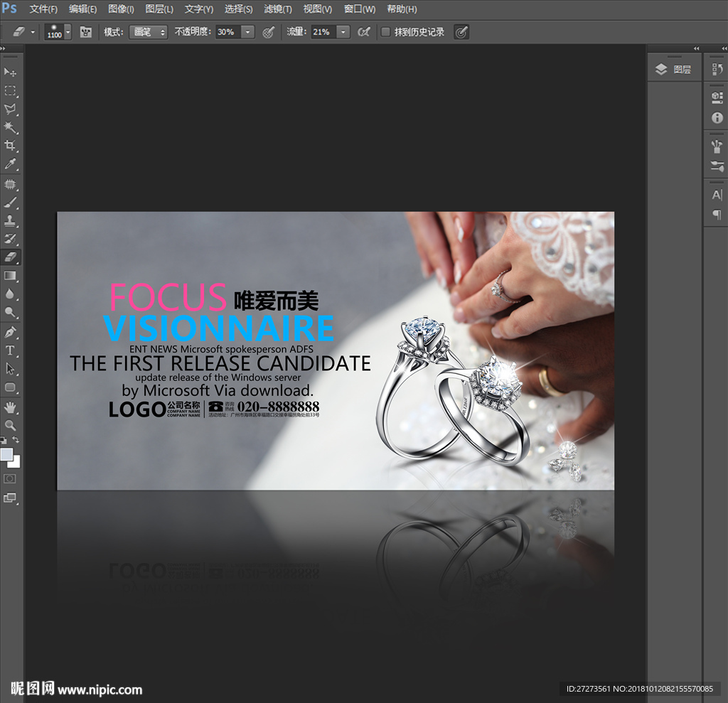Image resolution: width=728 pixels, height=703 pixels.
Task: Collapse the right icon dock arrows
Action: tap(724, 48)
